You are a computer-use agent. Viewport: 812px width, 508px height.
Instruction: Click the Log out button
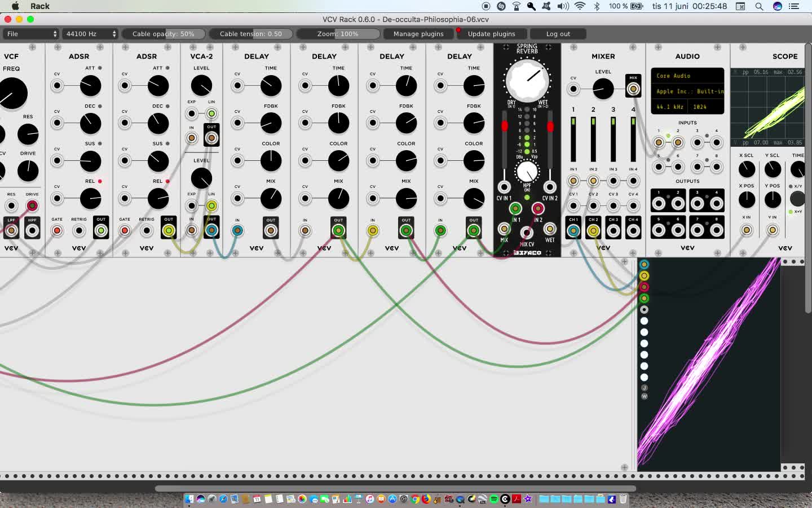coord(558,34)
